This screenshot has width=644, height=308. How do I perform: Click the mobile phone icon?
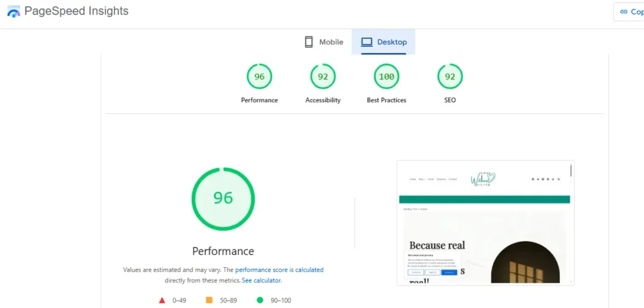309,42
